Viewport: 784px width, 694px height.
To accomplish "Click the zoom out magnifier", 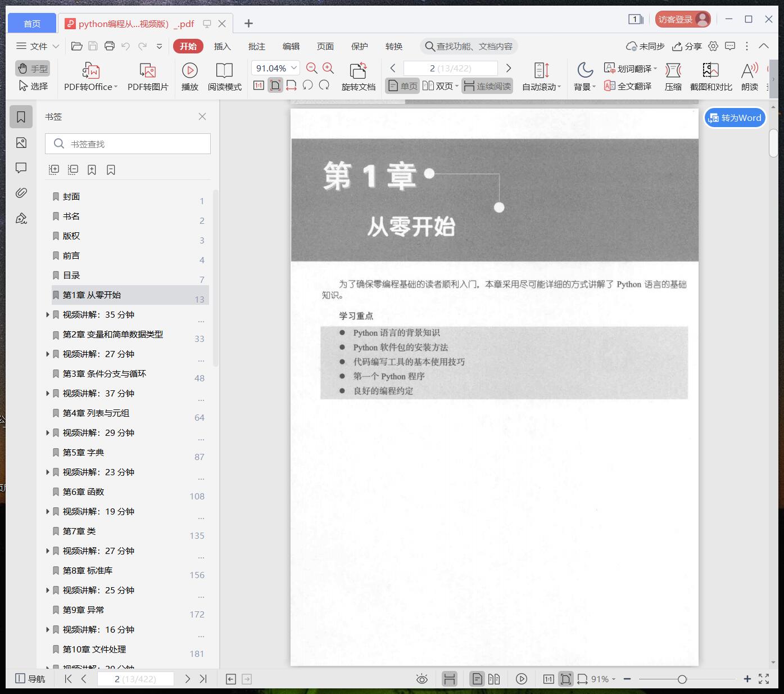I will click(x=311, y=68).
